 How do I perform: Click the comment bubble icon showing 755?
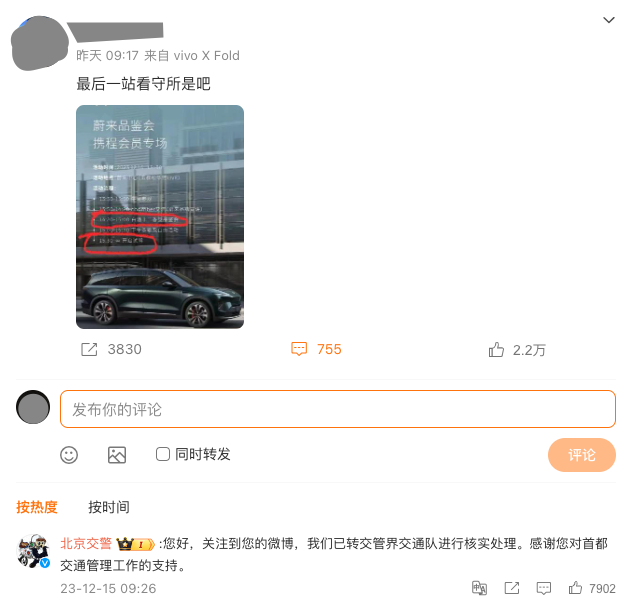(299, 349)
